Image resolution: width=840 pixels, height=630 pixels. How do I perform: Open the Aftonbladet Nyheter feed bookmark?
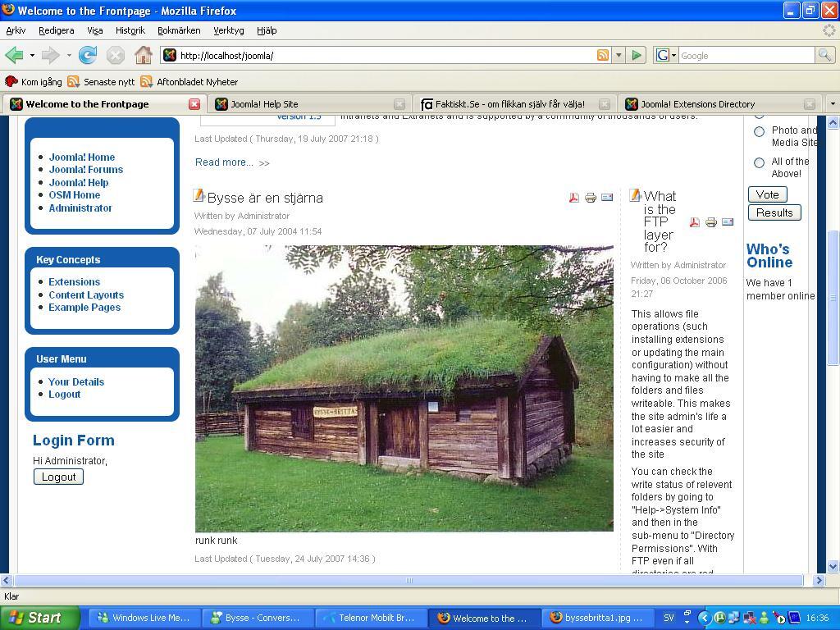point(189,82)
